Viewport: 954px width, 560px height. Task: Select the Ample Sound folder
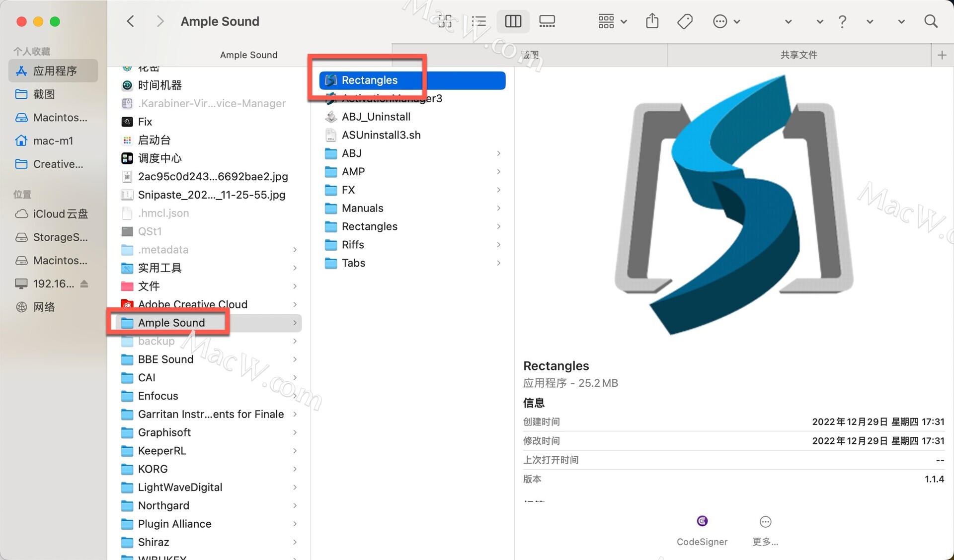[x=209, y=323]
